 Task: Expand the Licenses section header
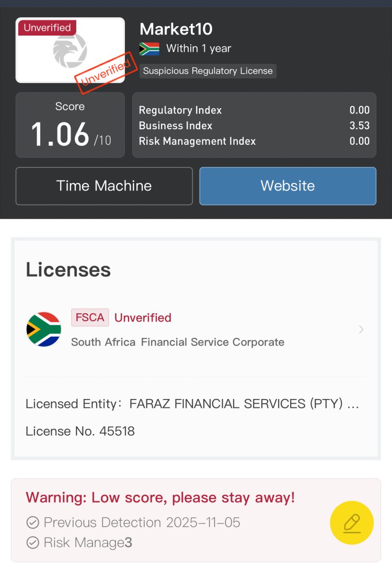click(68, 269)
